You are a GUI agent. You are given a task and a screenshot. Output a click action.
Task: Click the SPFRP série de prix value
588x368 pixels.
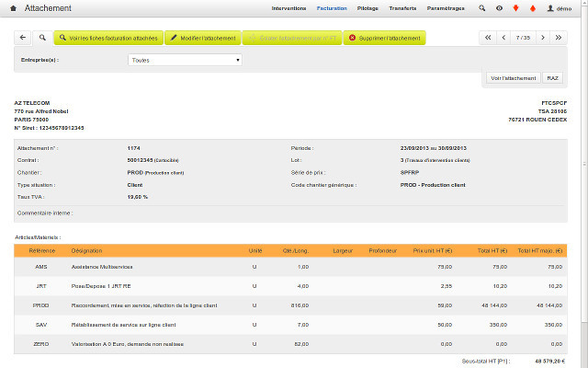point(410,173)
